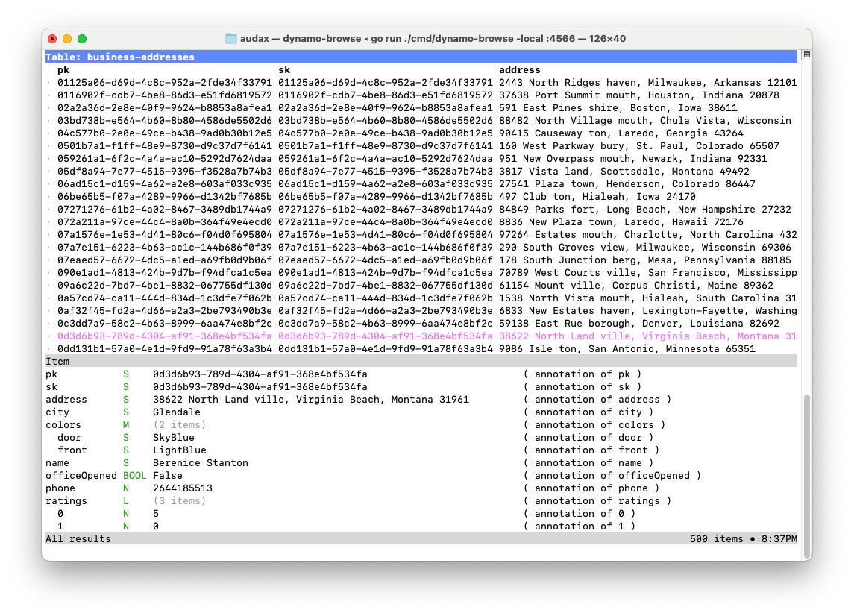Select the highlighted Virginia Beach, Montana row
The height and width of the screenshot is (616, 854).
pyautogui.click(x=421, y=336)
